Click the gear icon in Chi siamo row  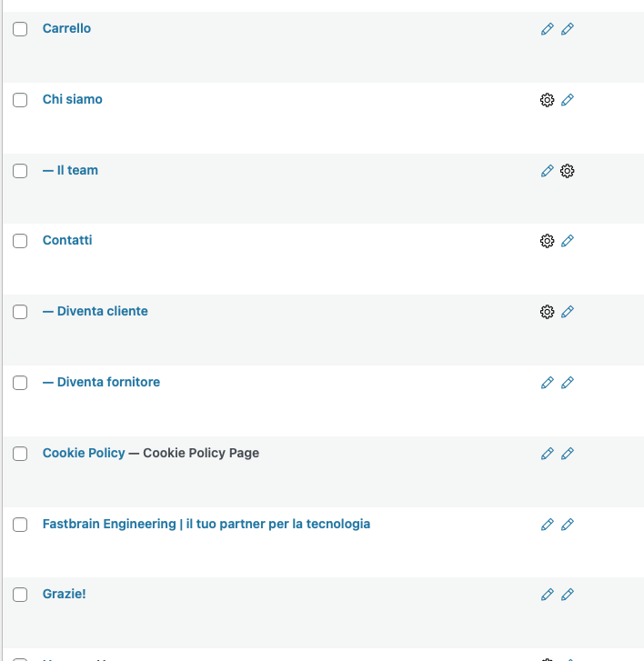[547, 100]
